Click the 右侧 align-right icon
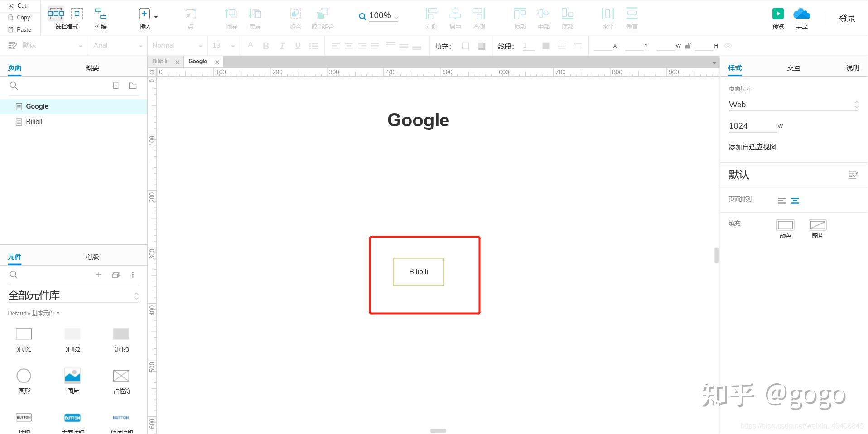868x434 pixels. [x=479, y=14]
